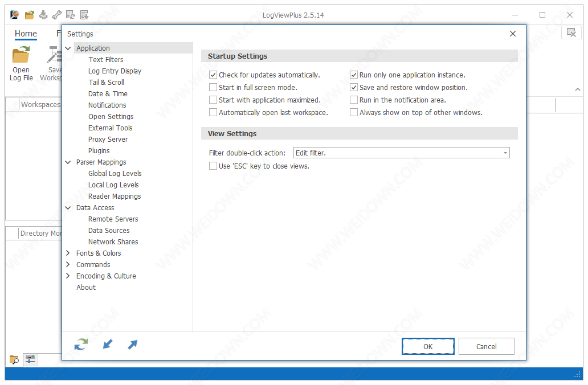Screen dimensions: 588x385
Task: Collapse the Application tree node arrow
Action: click(x=68, y=48)
